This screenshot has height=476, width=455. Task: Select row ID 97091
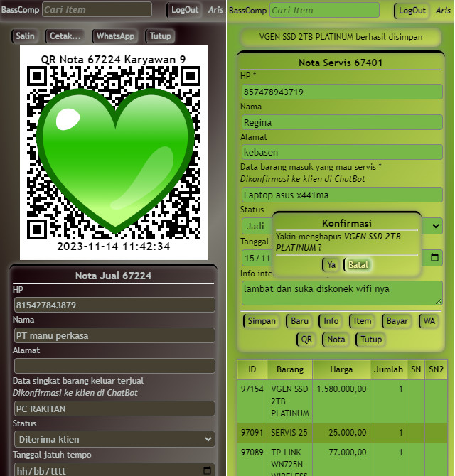252,433
